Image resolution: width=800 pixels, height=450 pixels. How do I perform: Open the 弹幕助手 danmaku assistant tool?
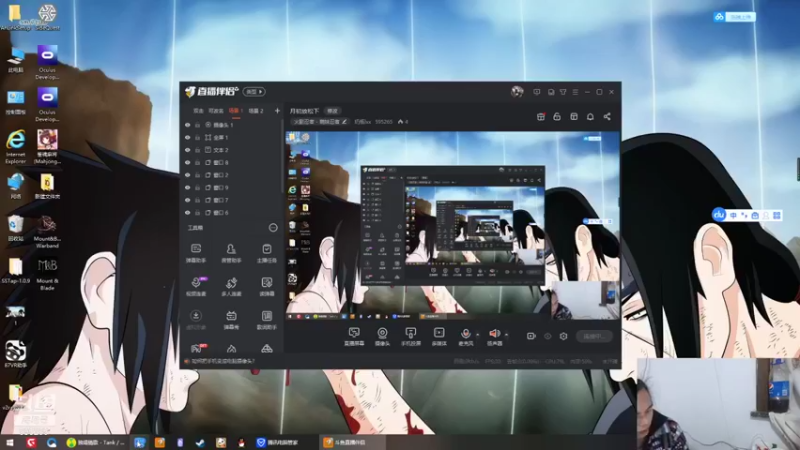(x=196, y=253)
